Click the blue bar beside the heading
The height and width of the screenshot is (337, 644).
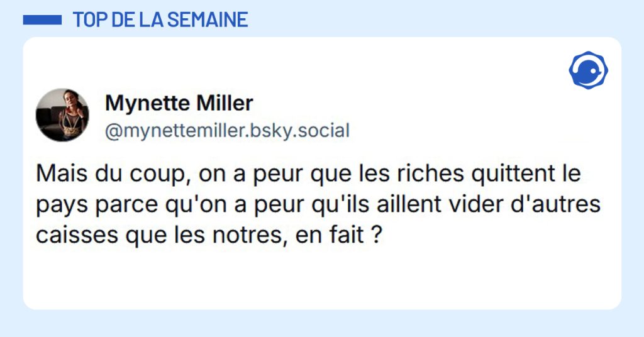pyautogui.click(x=42, y=20)
